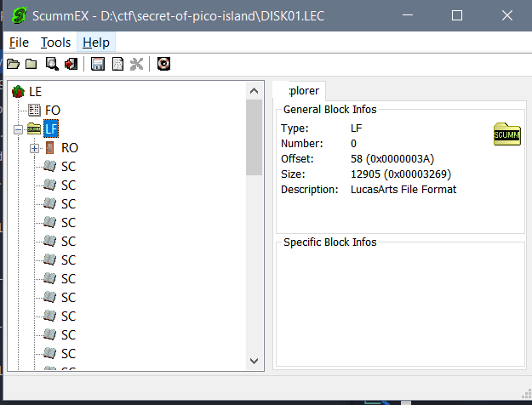
Task: Click the document page toolbar icon
Action: click(117, 64)
